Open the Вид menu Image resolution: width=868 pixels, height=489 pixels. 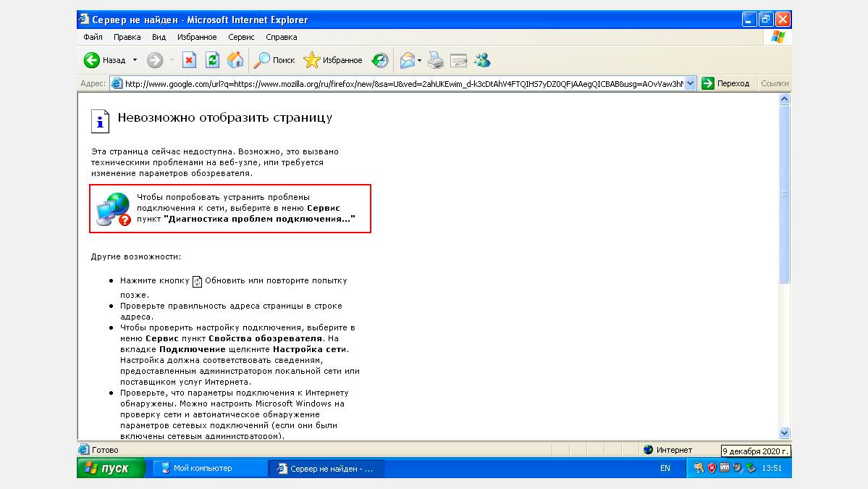[159, 37]
